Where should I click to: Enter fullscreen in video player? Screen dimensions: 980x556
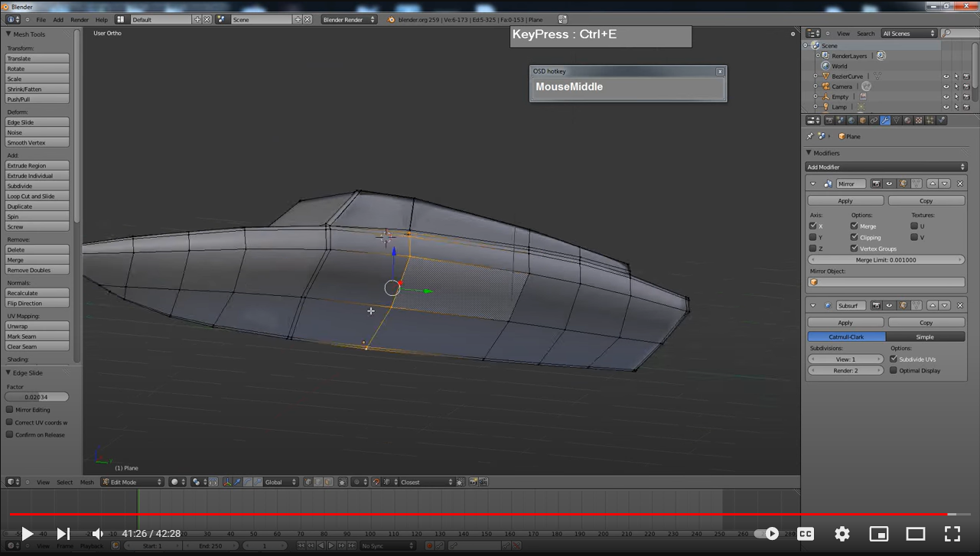pos(952,534)
